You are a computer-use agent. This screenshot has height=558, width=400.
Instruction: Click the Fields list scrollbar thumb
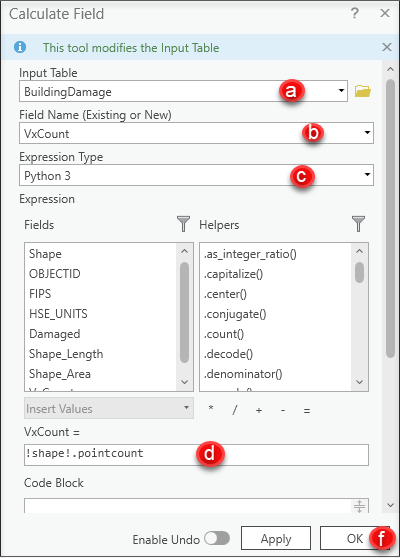point(184,312)
